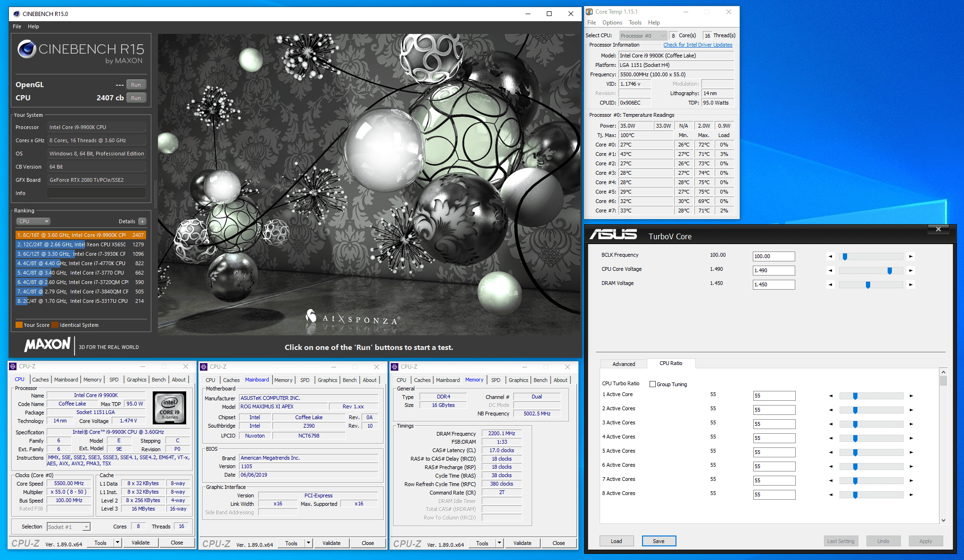Viewport: 964px width, 560px height.
Task: Click the BCLK Frequency input field
Action: 774,257
